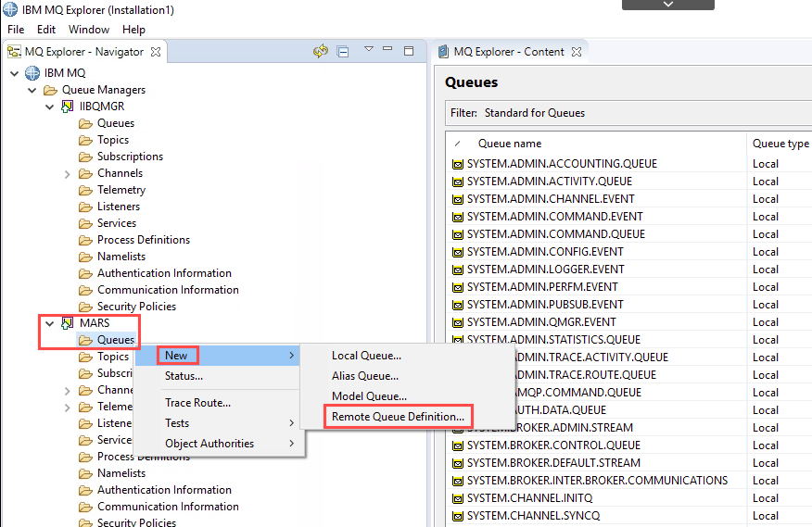
Task: Collapse the IBM MQ root node
Action: click(x=15, y=73)
